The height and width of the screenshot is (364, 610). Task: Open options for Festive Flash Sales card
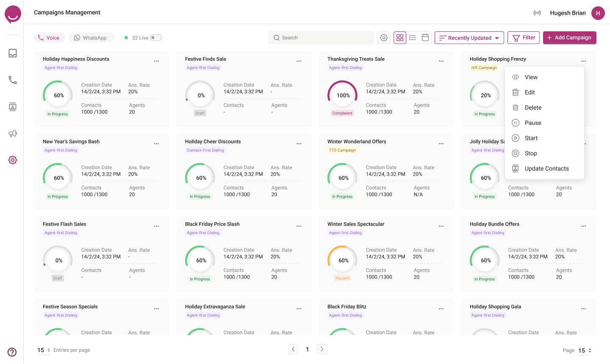click(x=157, y=226)
